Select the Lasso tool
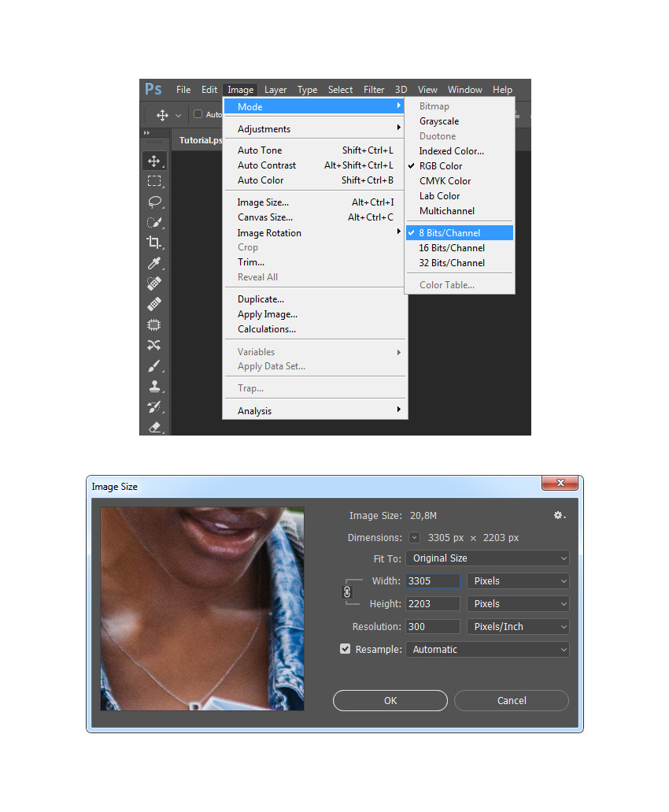The image size is (669, 812). click(x=154, y=202)
